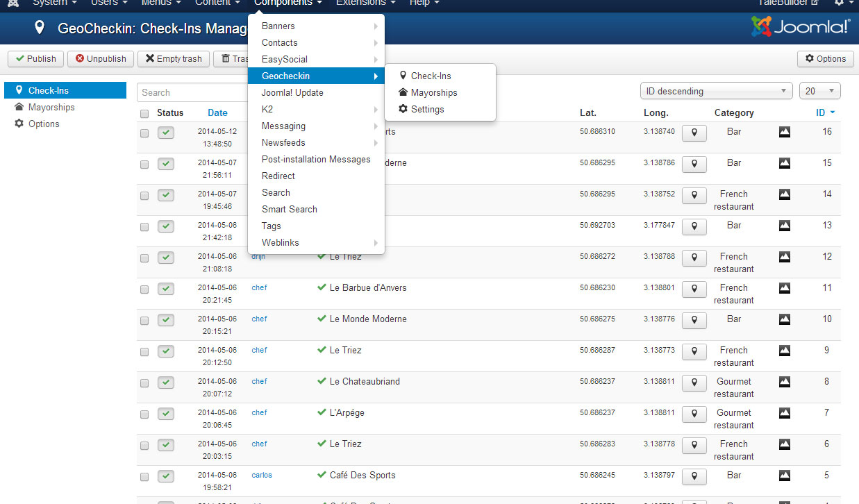
Task: Tick the checkbox for the 19:45:46 row
Action: pos(144,196)
